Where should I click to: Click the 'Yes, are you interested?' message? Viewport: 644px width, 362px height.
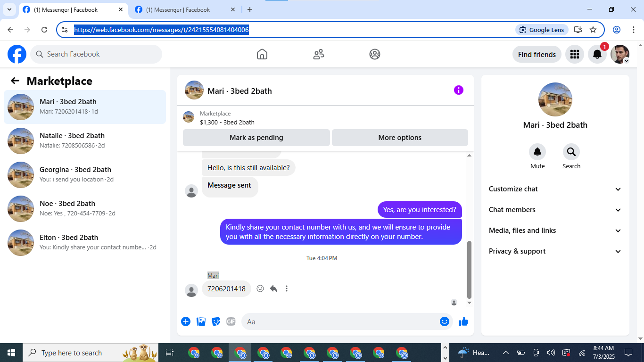(420, 210)
